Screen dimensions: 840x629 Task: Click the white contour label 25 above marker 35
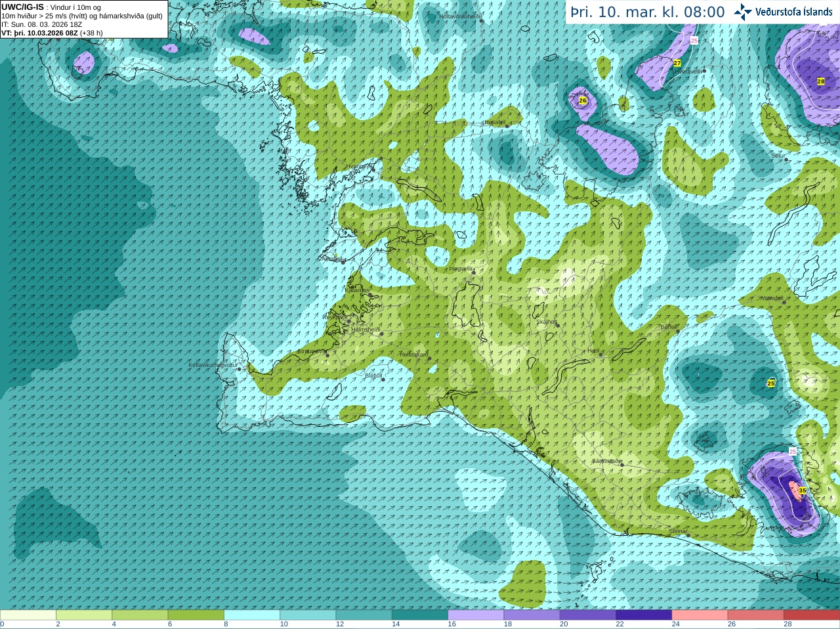point(793,452)
